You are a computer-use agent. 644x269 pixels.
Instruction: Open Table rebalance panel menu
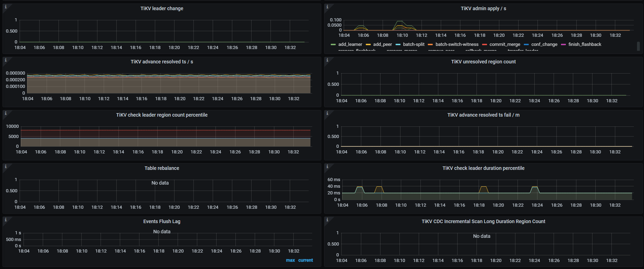pyautogui.click(x=162, y=168)
